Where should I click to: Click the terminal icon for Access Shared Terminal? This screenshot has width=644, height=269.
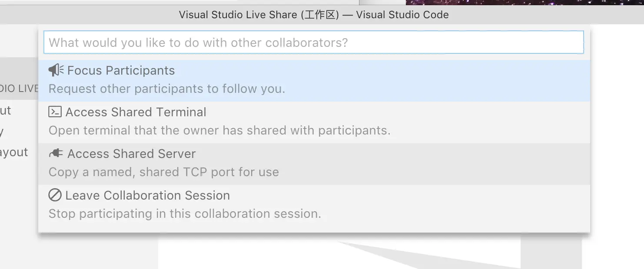point(55,112)
